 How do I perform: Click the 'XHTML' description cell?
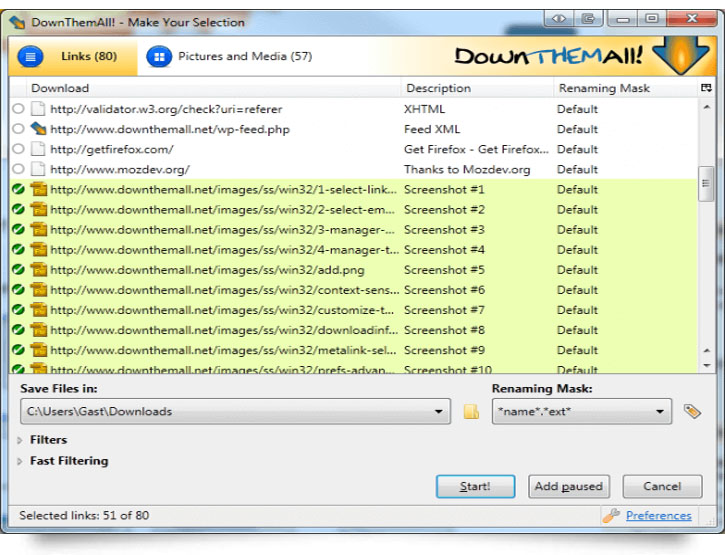coord(424,109)
